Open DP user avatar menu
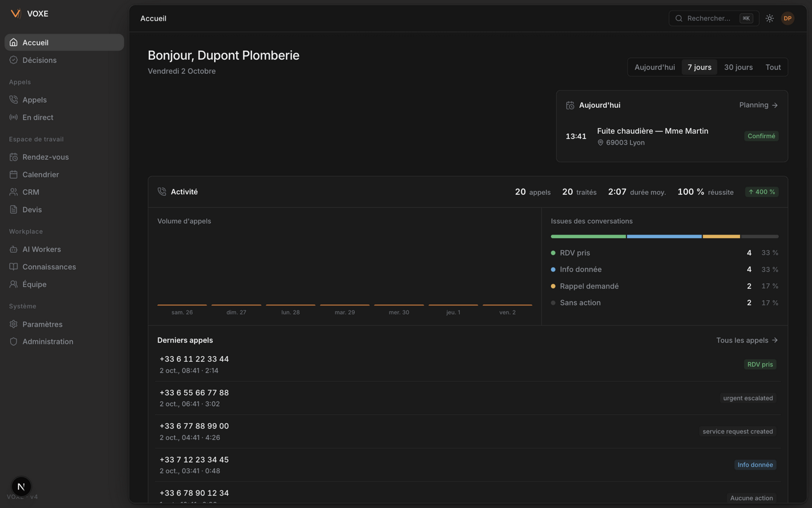The width and height of the screenshot is (812, 508). click(x=788, y=19)
